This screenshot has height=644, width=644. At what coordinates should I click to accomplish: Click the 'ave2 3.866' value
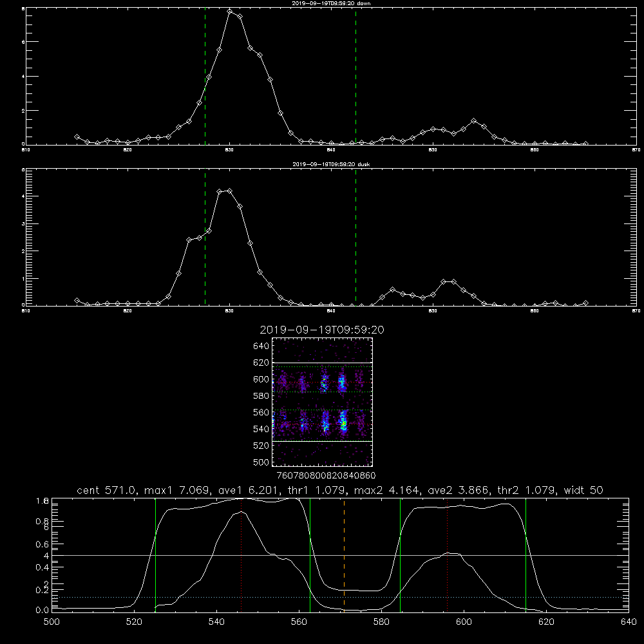point(459,490)
